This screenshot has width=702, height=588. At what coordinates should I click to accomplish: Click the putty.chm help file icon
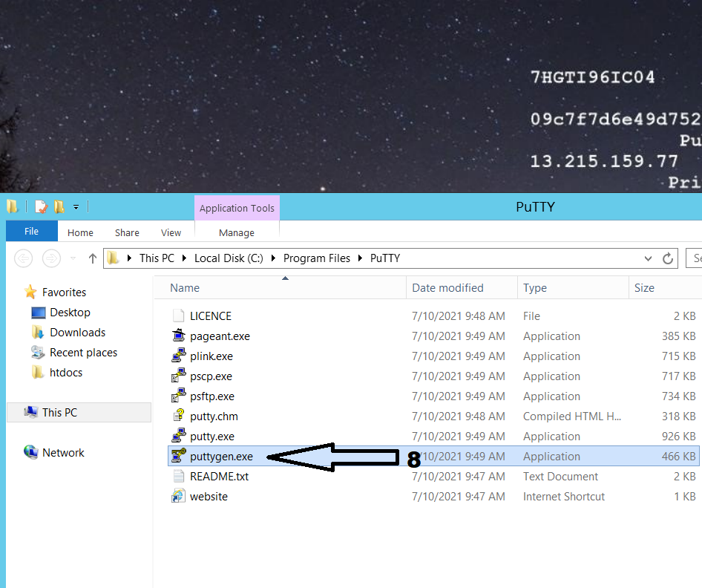point(179,416)
